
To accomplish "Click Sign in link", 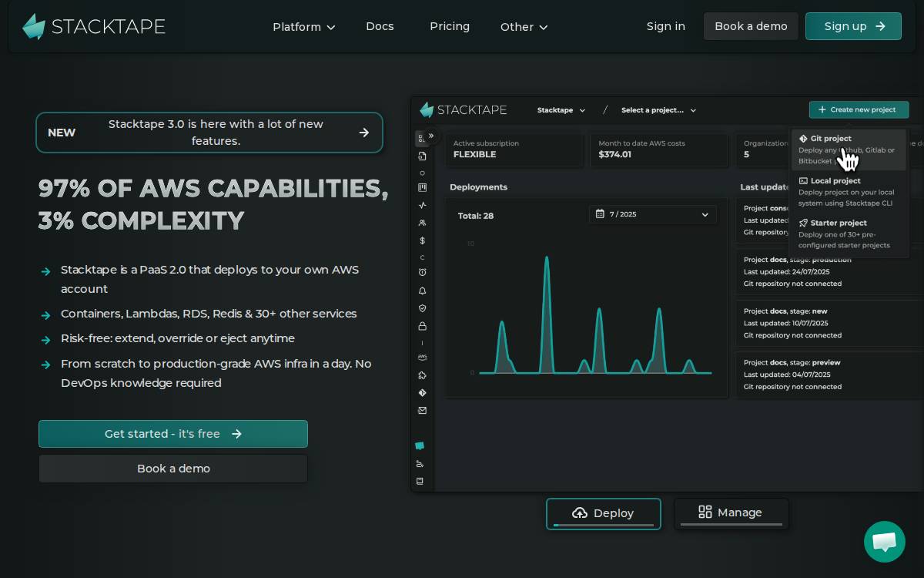I will tap(666, 26).
